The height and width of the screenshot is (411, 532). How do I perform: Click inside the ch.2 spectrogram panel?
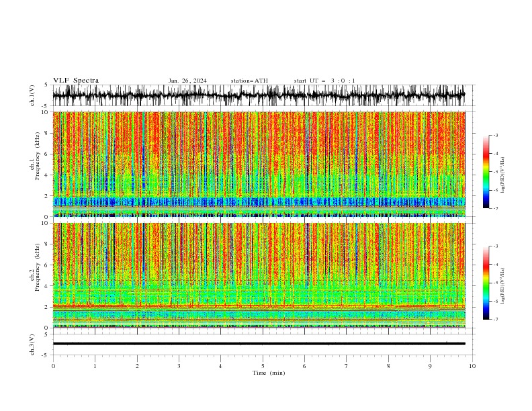(x=259, y=275)
